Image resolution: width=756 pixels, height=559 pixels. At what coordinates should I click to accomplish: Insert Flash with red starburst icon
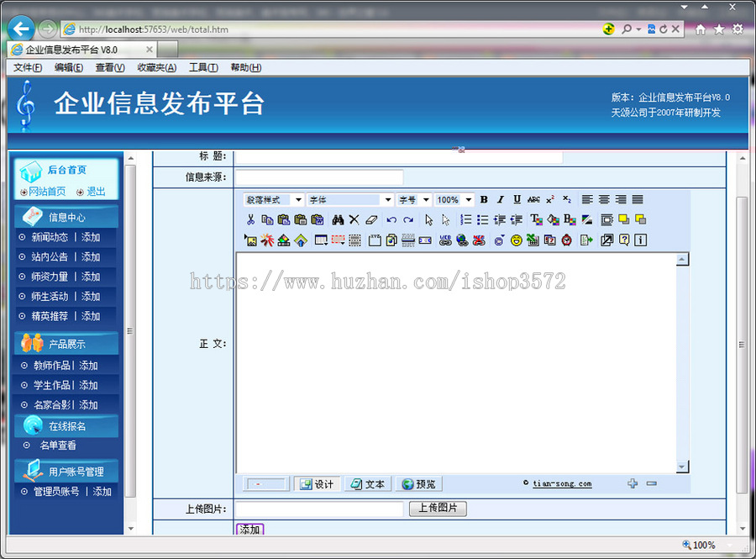point(267,240)
